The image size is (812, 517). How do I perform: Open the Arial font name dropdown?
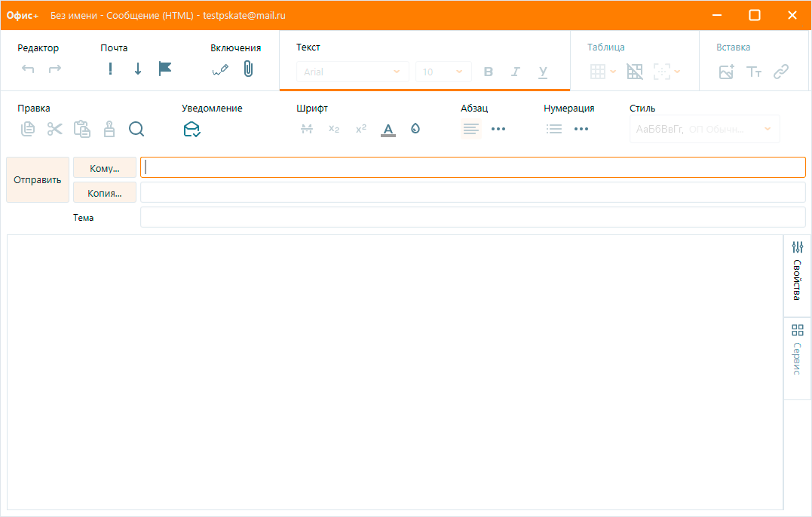pyautogui.click(x=352, y=72)
